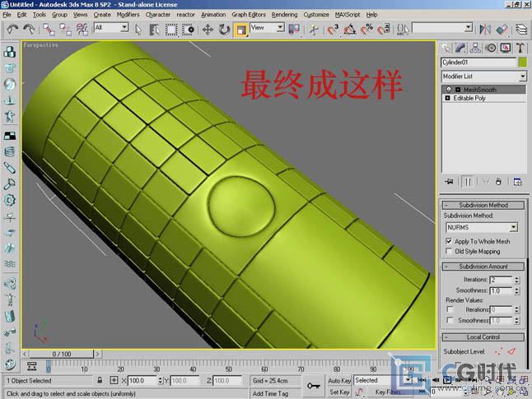532x399 pixels.
Task: Open the Modifiers menu
Action: coord(128,15)
